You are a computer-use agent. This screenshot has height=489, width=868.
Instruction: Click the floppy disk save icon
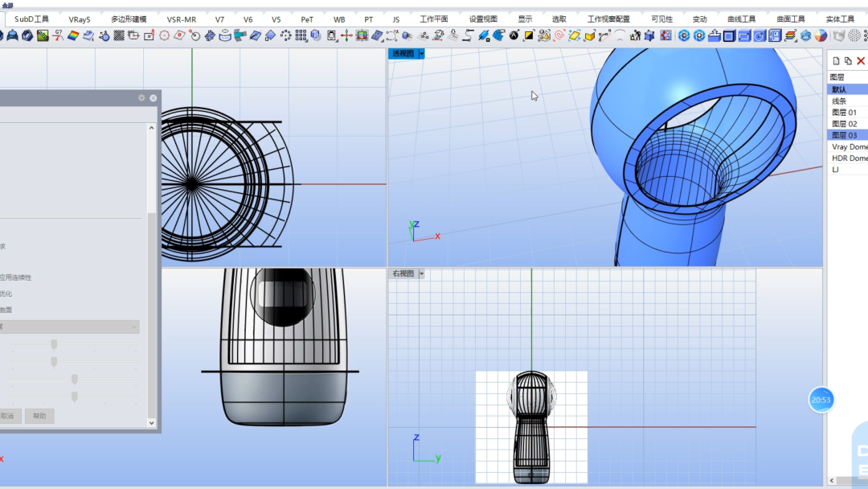(x=775, y=36)
